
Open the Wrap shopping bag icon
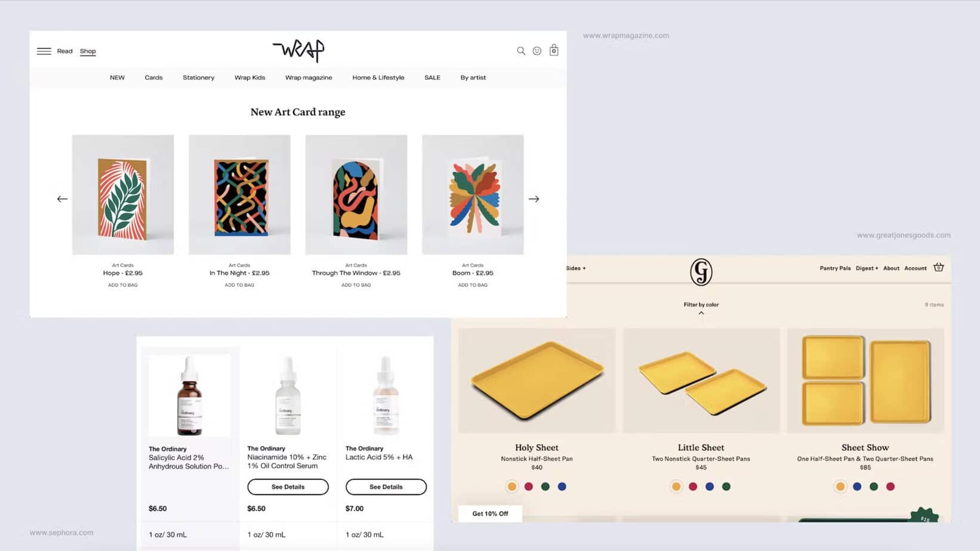point(554,50)
